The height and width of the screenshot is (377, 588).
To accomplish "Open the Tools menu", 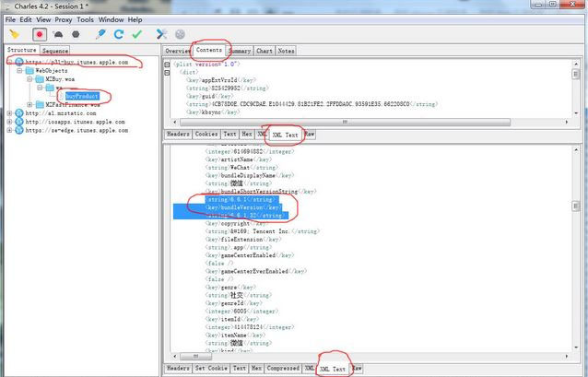I will [x=85, y=19].
